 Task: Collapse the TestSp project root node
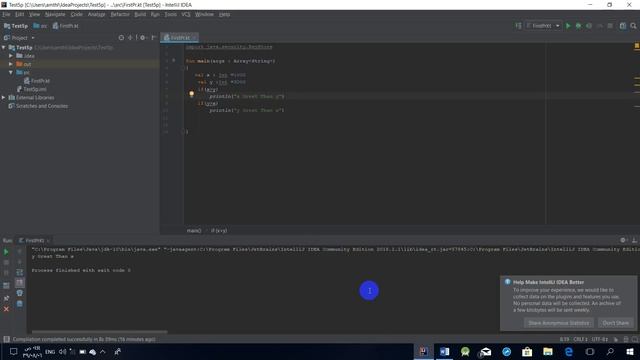pos(4,48)
